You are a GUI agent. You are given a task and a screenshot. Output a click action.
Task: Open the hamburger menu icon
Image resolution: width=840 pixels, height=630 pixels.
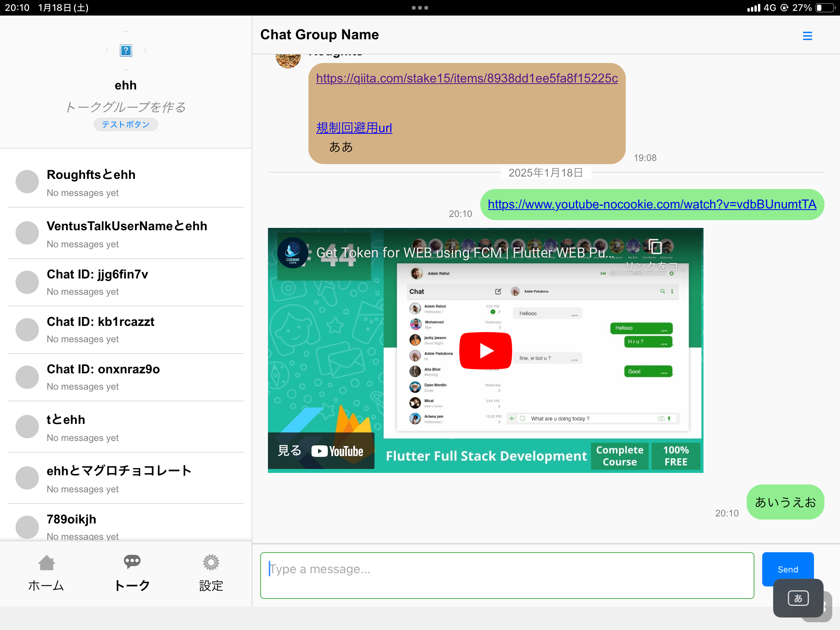[x=807, y=36]
